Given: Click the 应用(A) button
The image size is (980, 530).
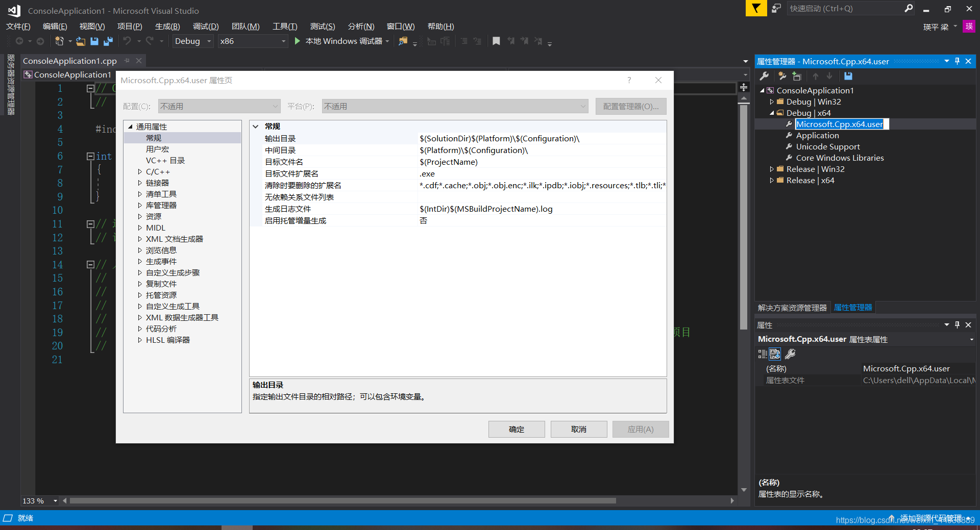Looking at the screenshot, I should pos(641,430).
